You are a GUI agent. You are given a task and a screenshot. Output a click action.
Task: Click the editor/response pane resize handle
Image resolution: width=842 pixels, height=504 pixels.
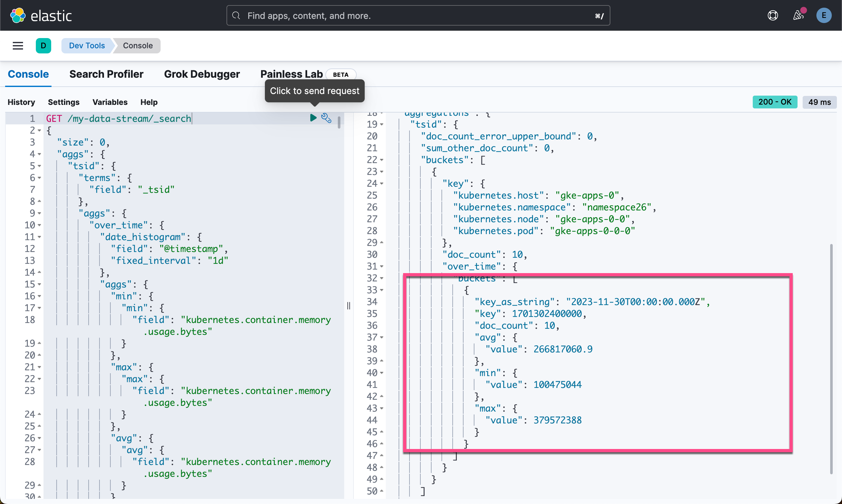click(348, 306)
